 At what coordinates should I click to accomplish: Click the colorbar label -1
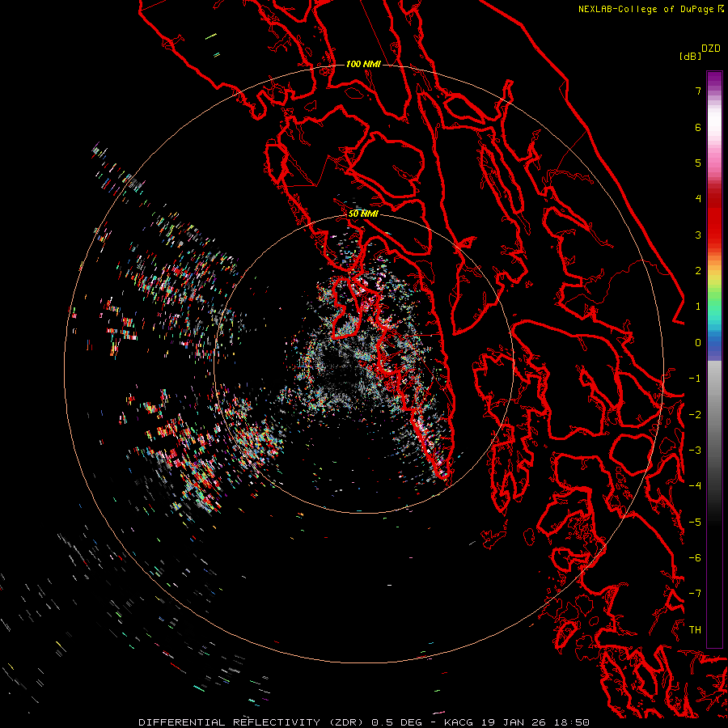coord(695,379)
